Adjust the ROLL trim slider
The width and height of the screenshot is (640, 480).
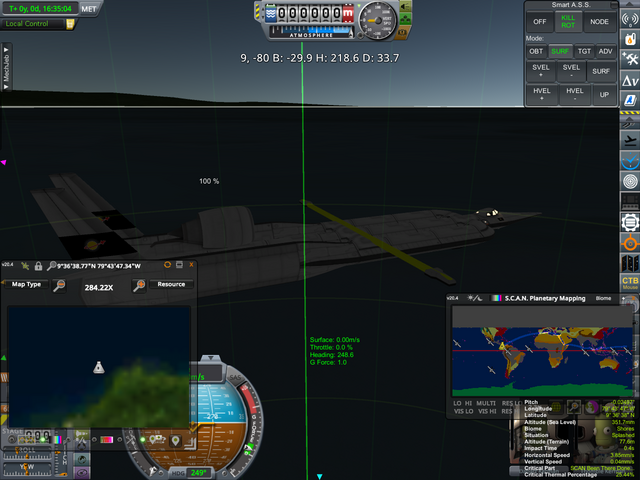tap(27, 451)
